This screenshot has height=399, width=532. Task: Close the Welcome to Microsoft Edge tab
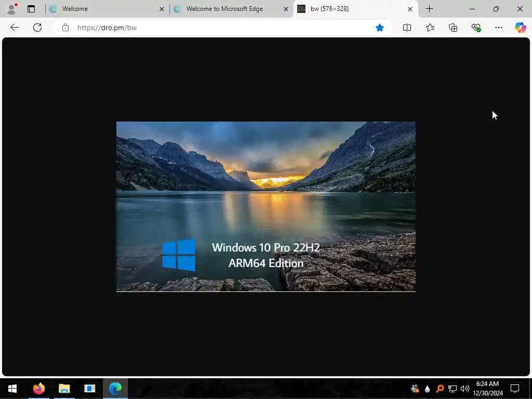pos(286,9)
